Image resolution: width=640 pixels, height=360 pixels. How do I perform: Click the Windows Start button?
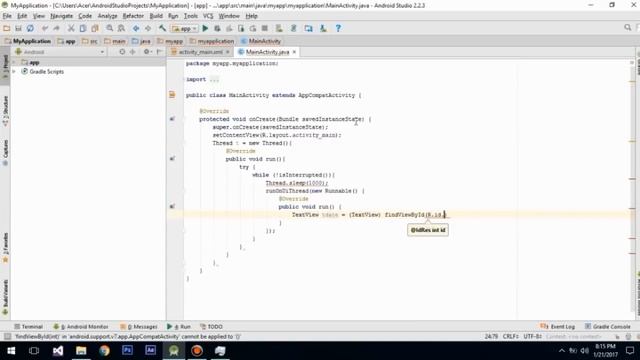pyautogui.click(x=11, y=351)
